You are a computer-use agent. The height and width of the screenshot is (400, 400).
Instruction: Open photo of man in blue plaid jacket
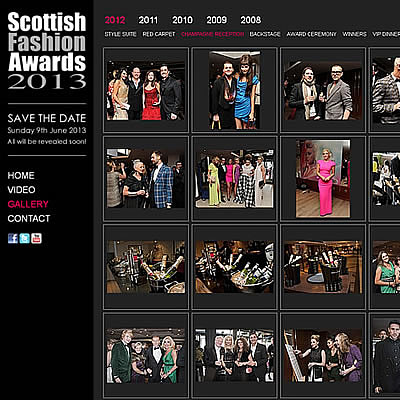coord(146,178)
